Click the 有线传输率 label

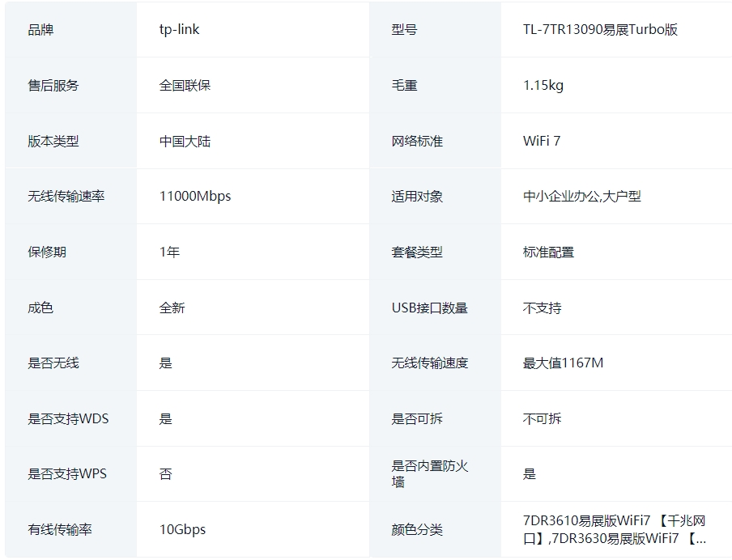click(60, 530)
